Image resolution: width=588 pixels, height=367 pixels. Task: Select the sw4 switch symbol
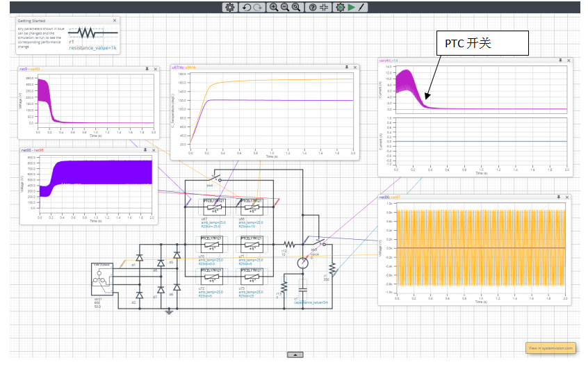point(216,178)
